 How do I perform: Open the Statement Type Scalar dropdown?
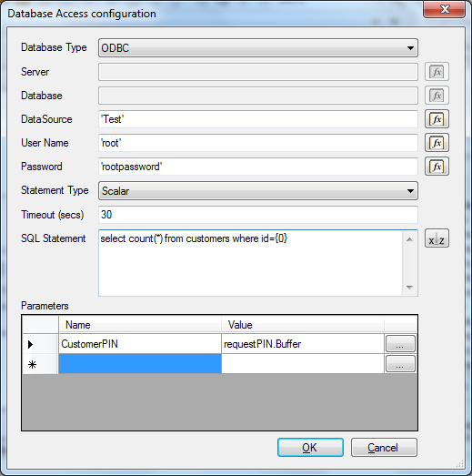pyautogui.click(x=258, y=190)
